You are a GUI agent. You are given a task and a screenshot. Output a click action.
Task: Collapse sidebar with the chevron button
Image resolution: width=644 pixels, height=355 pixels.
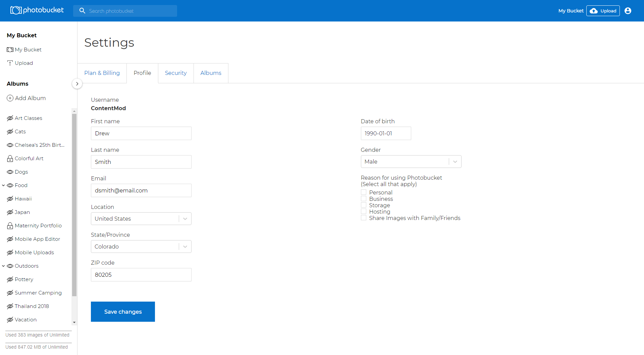77,84
